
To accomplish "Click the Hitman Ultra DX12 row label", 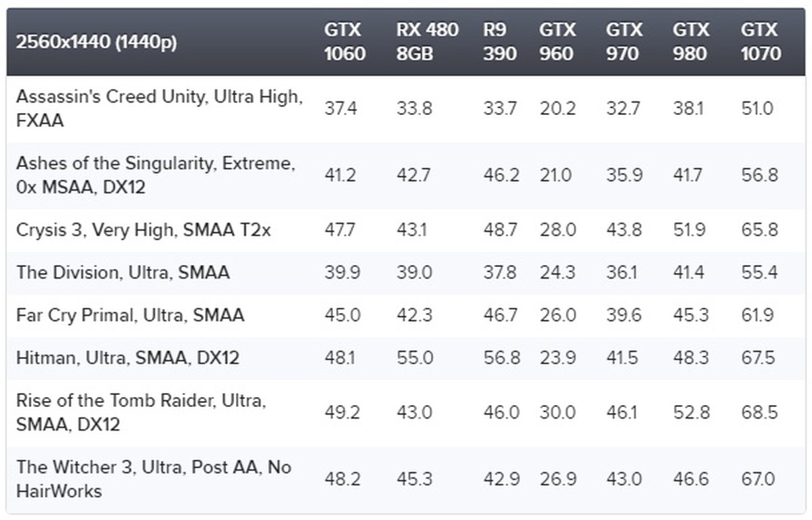I will pyautogui.click(x=127, y=358).
